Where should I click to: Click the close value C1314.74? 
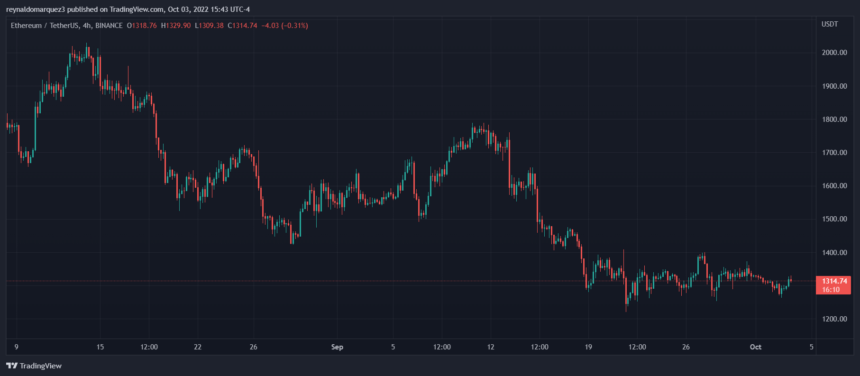point(242,25)
